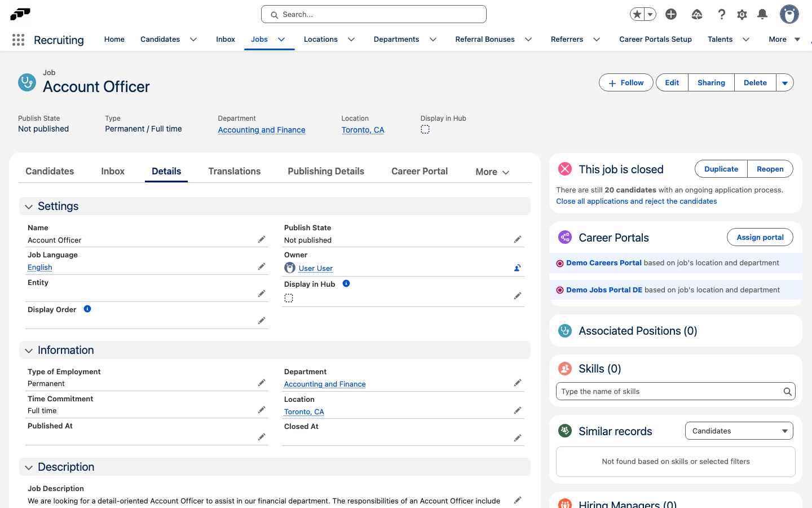The height and width of the screenshot is (508, 812).
Task: Open the Career Portal tab
Action: 420,171
